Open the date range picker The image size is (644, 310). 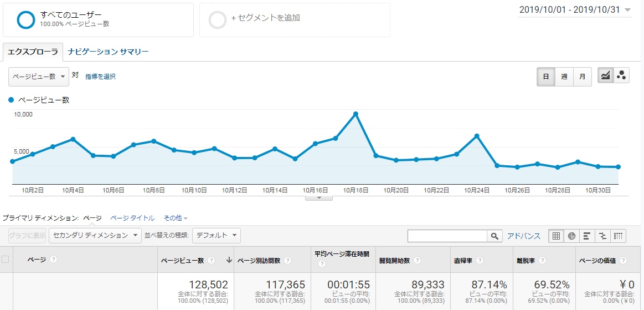(575, 10)
